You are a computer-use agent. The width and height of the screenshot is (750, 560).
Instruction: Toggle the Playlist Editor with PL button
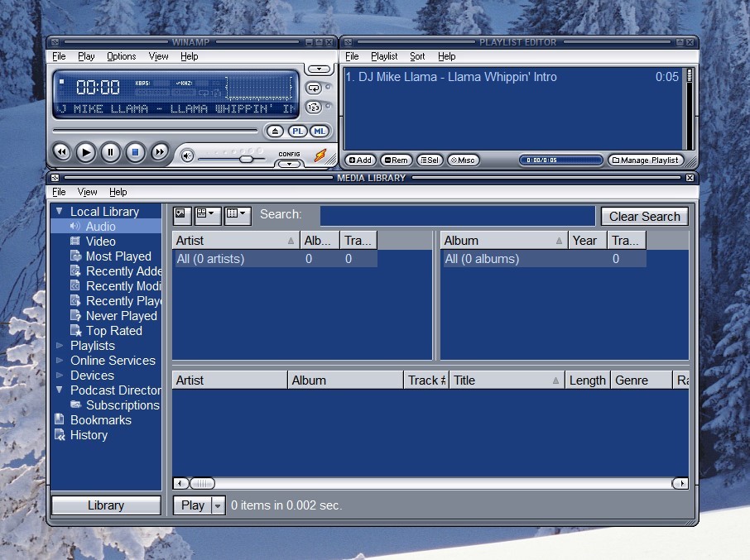[x=297, y=132]
